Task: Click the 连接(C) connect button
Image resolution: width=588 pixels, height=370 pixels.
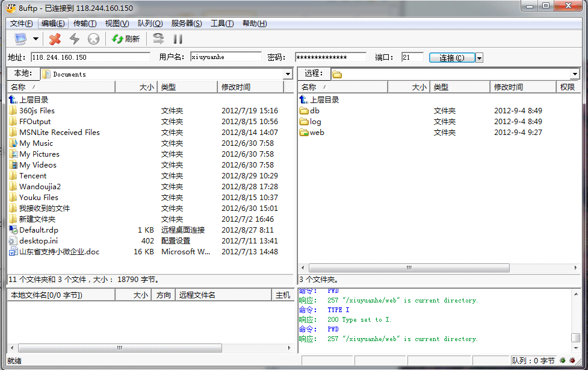Action: (451, 58)
